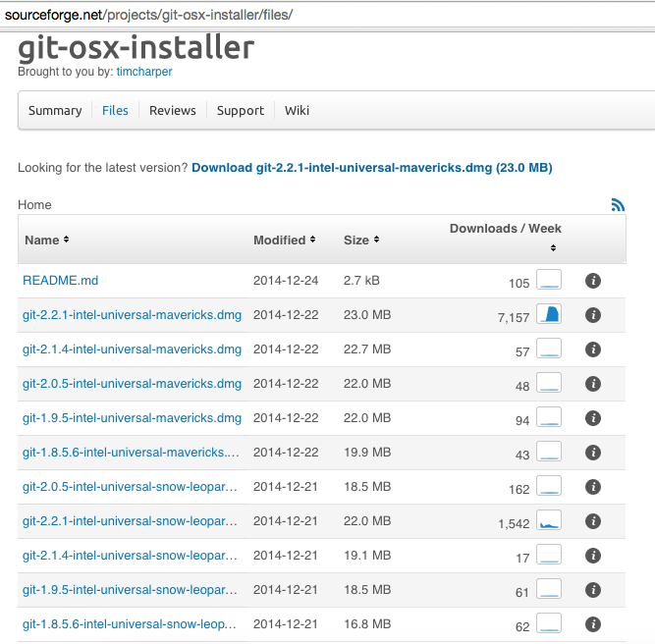
Task: Sort the table by Size
Action: (360, 240)
